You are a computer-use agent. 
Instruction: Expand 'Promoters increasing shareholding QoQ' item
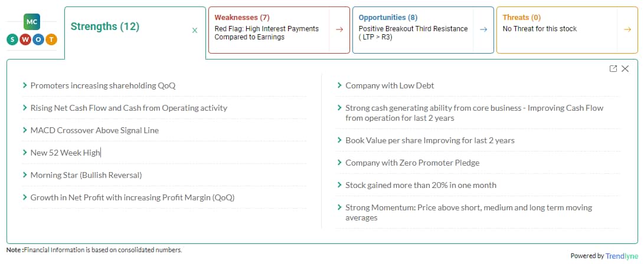coord(103,85)
